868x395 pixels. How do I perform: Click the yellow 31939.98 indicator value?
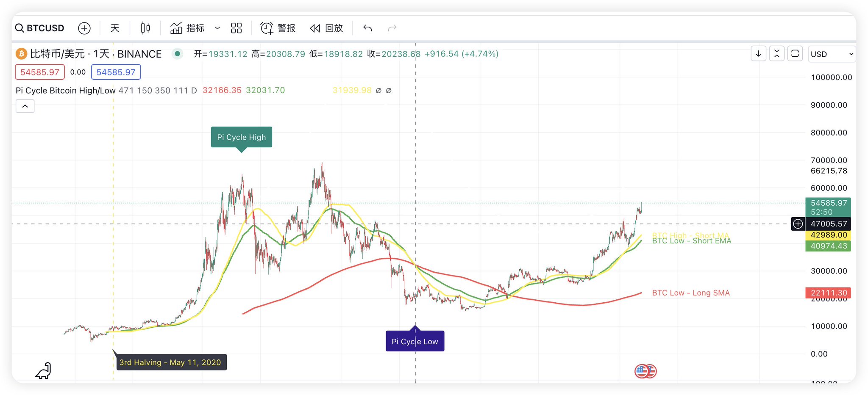[352, 90]
